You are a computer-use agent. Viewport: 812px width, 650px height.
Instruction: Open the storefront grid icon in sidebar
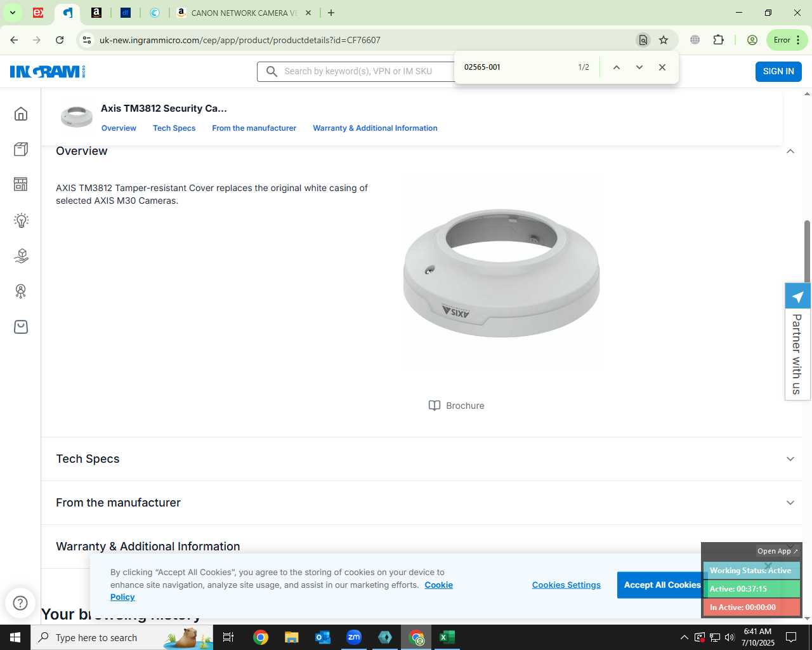[21, 184]
